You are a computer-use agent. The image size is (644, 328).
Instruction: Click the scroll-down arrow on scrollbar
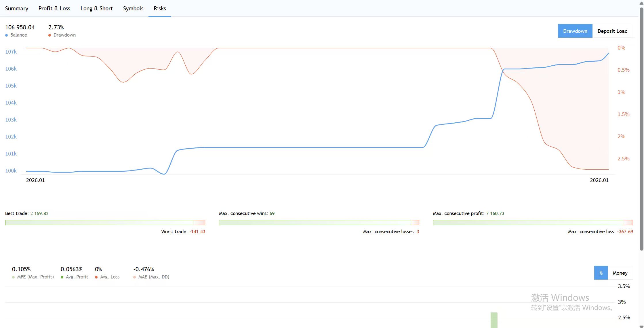coord(641,326)
